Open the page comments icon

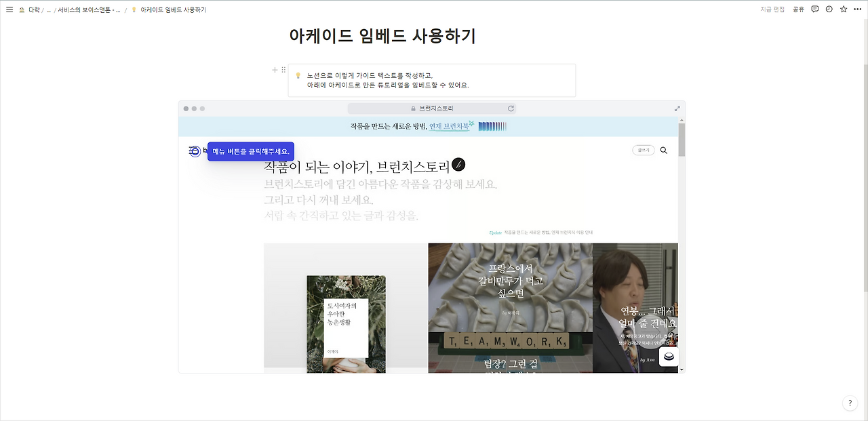coord(815,9)
